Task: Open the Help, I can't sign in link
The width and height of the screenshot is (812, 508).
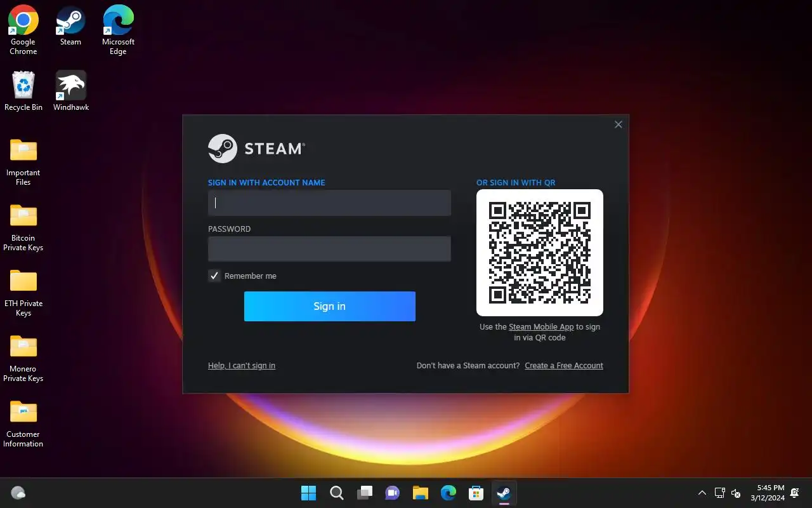Action: (242, 366)
